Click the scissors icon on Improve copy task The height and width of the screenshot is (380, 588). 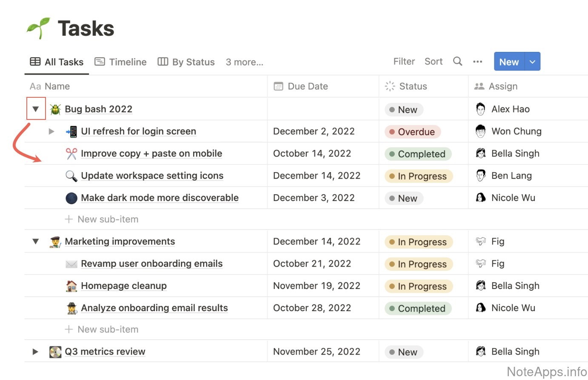tap(71, 153)
